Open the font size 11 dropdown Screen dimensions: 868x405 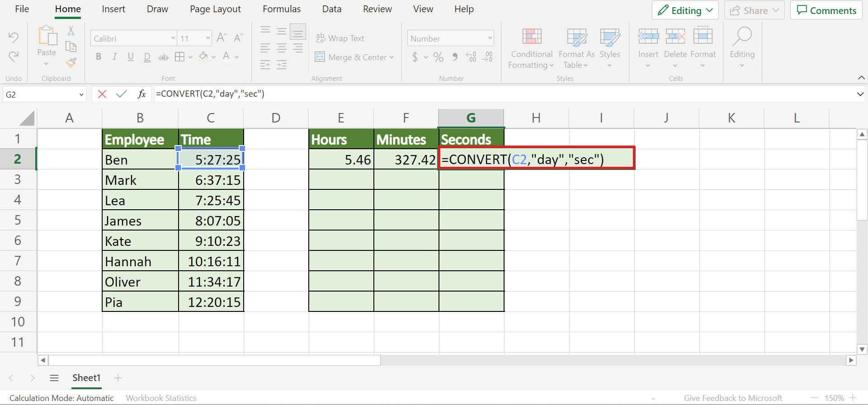[208, 38]
